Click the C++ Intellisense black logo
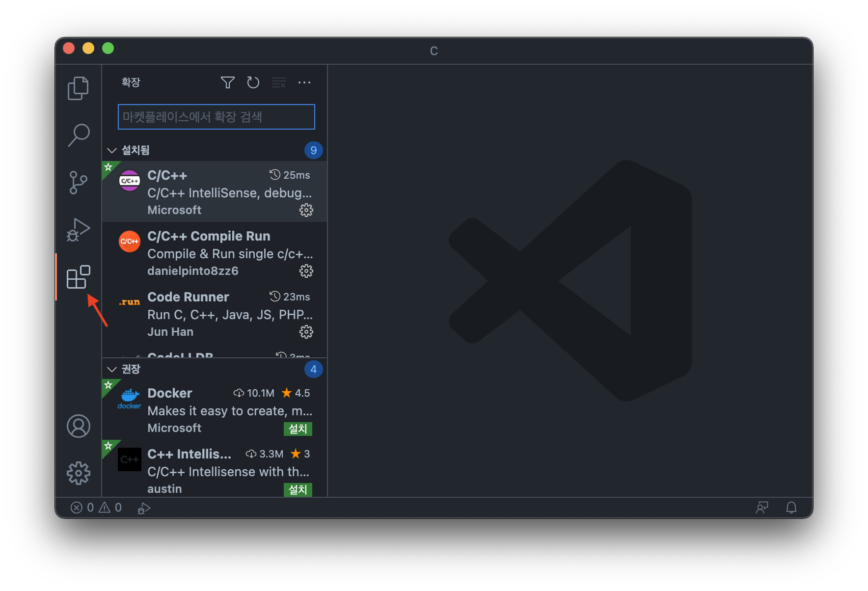This screenshot has width=868, height=591. (130, 459)
